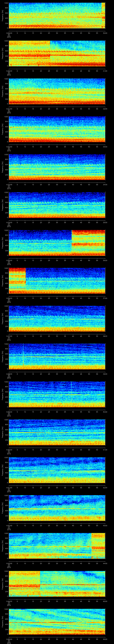The width and height of the screenshot is (114, 644).
Task: Click the 41:00 end time label
Action: point(105,450)
